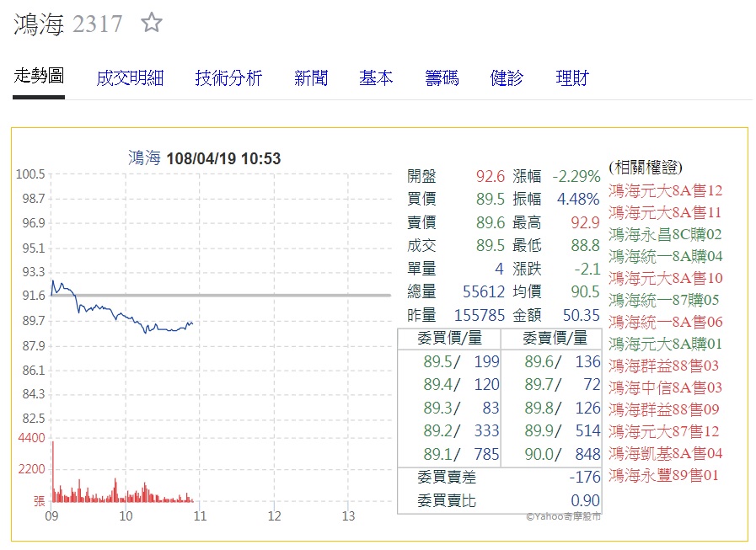Open warrant 鴻海元大8A售12
This screenshot has height=550, width=756.
[665, 190]
